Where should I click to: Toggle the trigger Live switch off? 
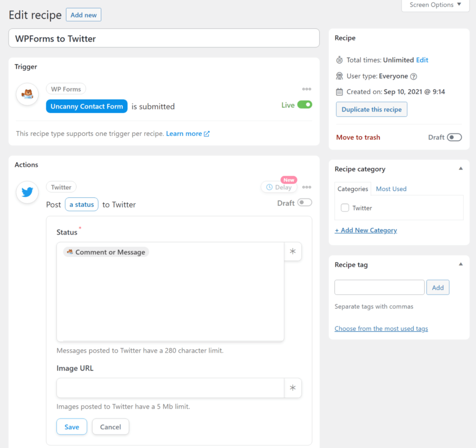coord(304,105)
